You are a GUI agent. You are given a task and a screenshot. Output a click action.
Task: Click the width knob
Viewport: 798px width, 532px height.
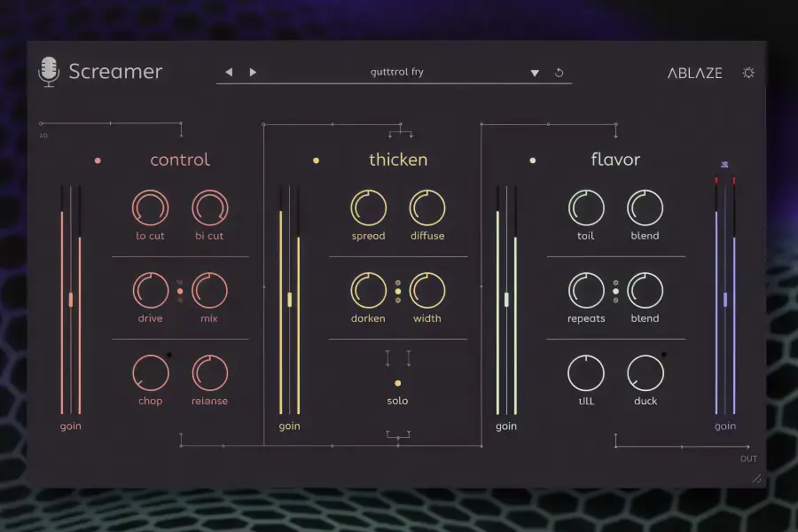click(x=427, y=290)
